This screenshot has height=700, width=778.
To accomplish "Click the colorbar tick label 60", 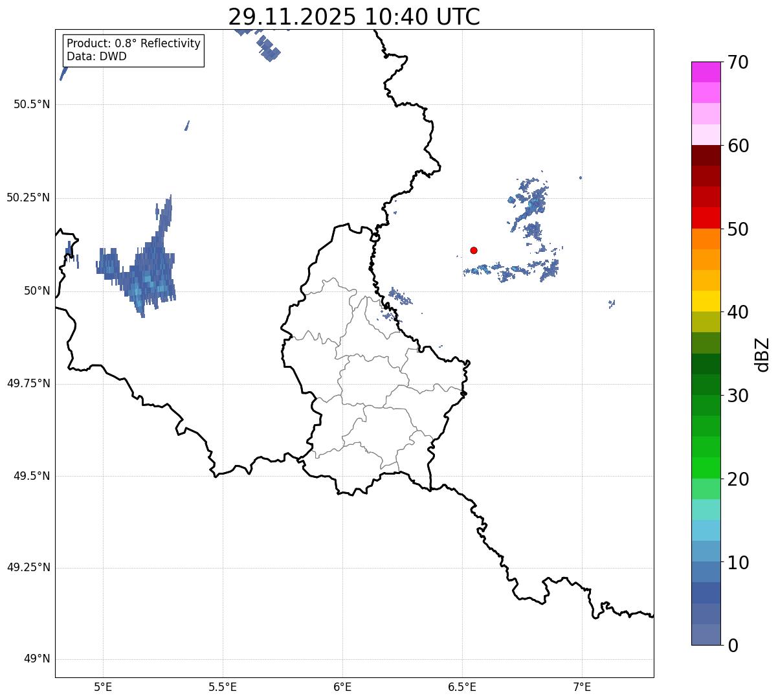I will 738,146.
